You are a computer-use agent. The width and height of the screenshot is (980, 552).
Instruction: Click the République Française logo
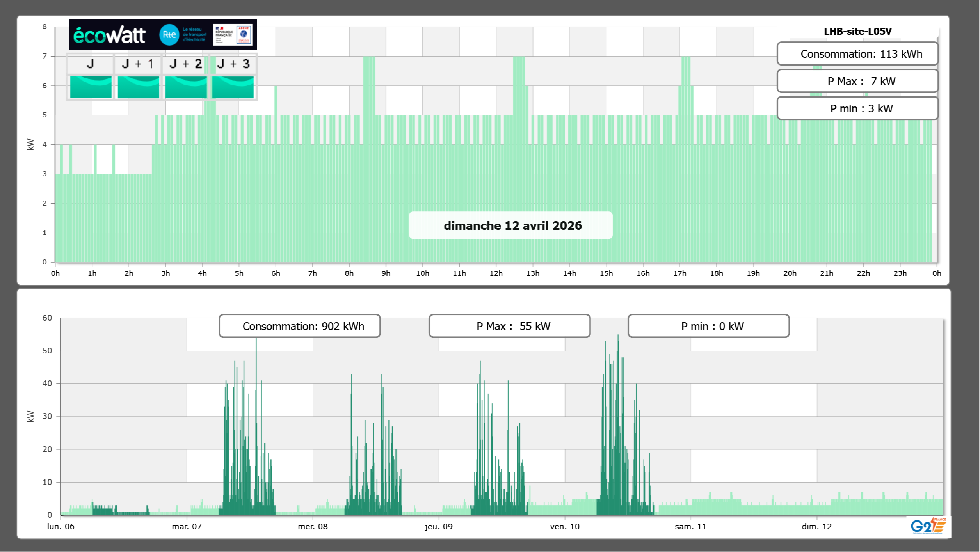[224, 35]
